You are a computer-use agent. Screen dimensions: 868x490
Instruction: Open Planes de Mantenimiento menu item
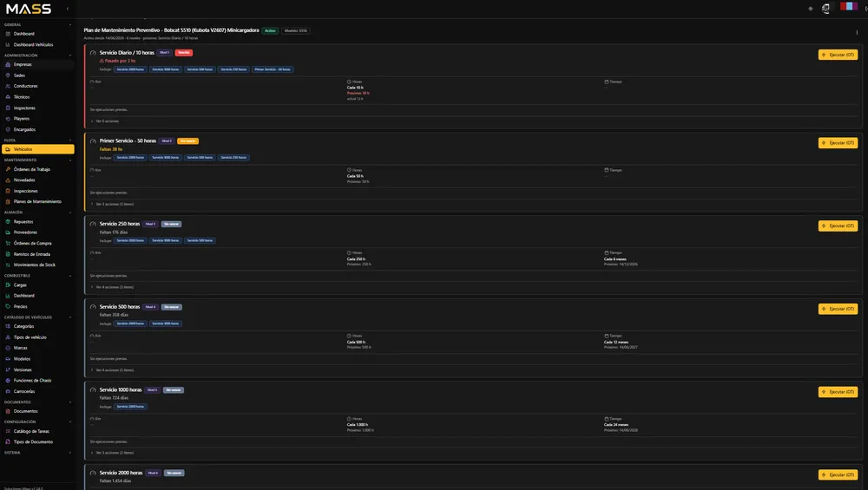click(x=37, y=201)
